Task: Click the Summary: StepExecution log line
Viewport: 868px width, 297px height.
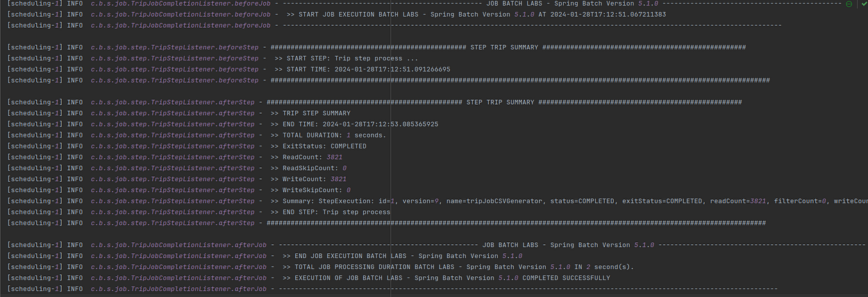Action: coord(437,201)
